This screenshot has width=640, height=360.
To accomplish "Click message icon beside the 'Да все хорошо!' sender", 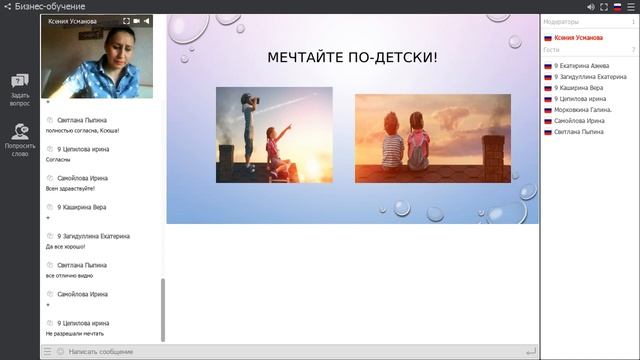I will pyautogui.click(x=50, y=236).
